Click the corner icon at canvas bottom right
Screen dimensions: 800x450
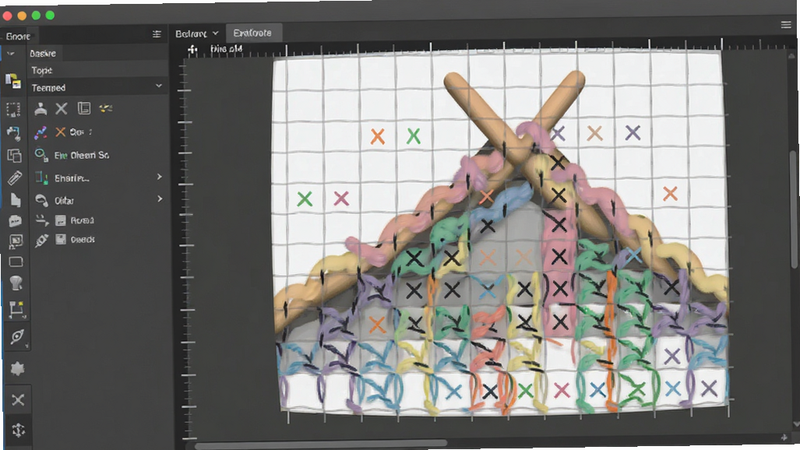tap(784, 437)
